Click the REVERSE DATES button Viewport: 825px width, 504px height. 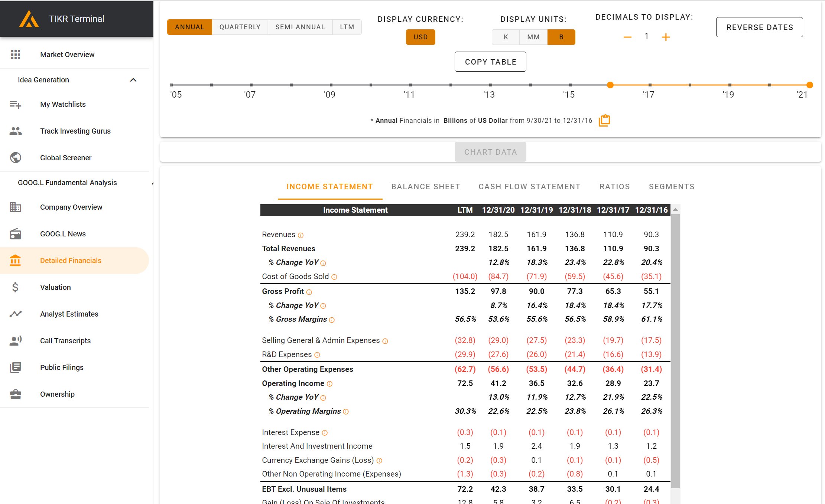[x=760, y=27]
